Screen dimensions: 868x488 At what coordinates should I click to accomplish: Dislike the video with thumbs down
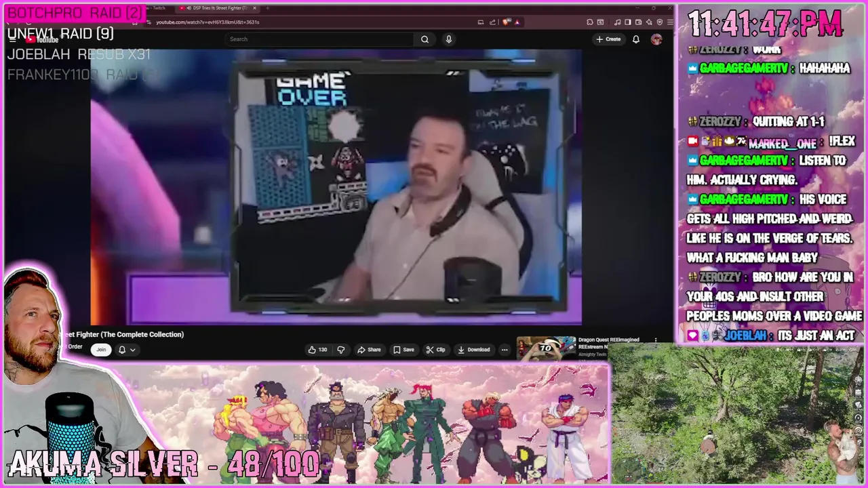point(341,350)
